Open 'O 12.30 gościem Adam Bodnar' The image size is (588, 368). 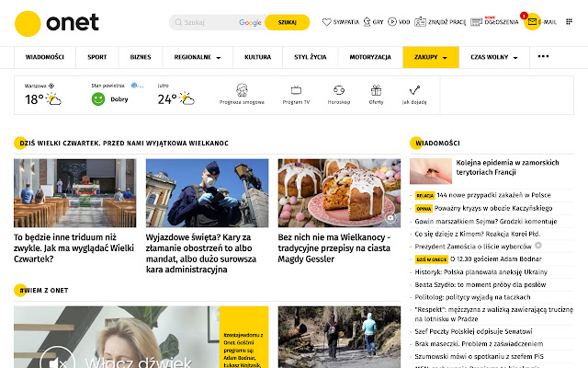tap(496, 259)
